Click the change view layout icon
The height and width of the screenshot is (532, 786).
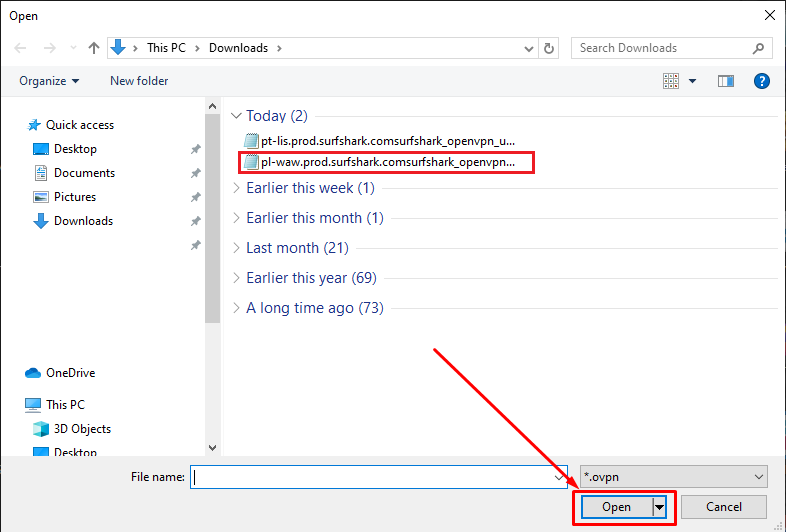click(x=671, y=81)
